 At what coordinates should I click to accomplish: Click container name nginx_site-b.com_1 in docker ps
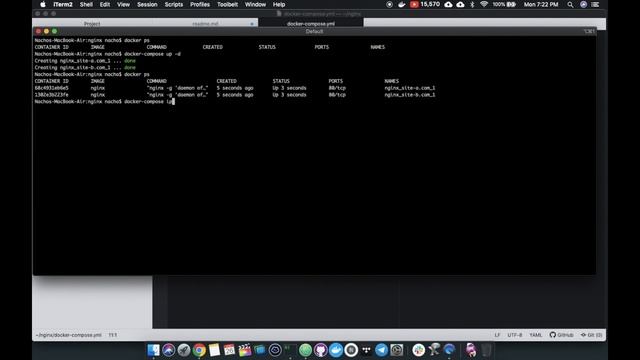pyautogui.click(x=410, y=95)
